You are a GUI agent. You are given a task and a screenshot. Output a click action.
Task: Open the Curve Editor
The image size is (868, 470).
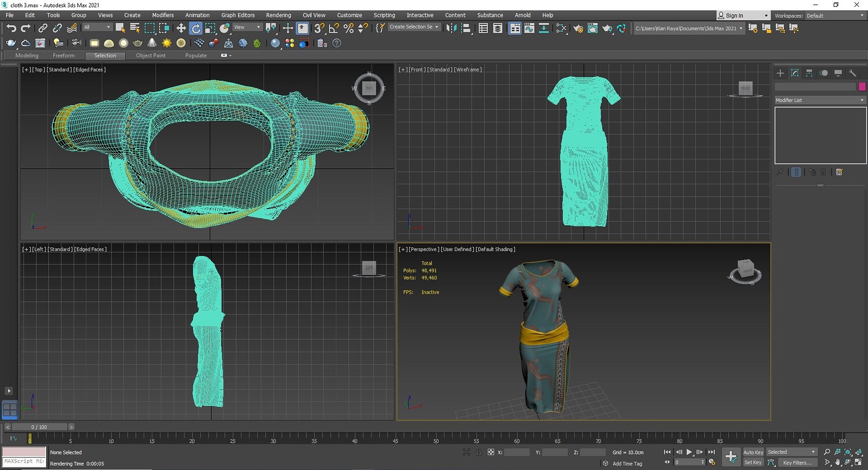pos(529,28)
